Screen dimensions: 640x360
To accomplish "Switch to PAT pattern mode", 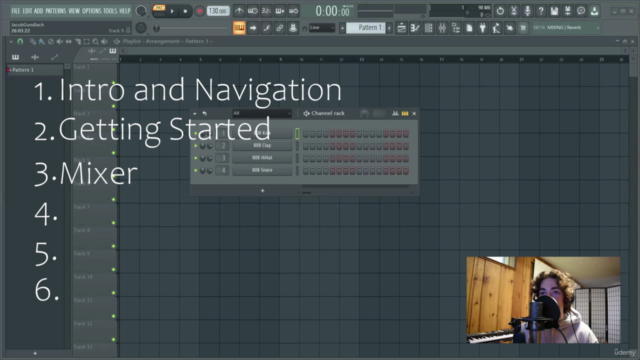I will coord(159,8).
